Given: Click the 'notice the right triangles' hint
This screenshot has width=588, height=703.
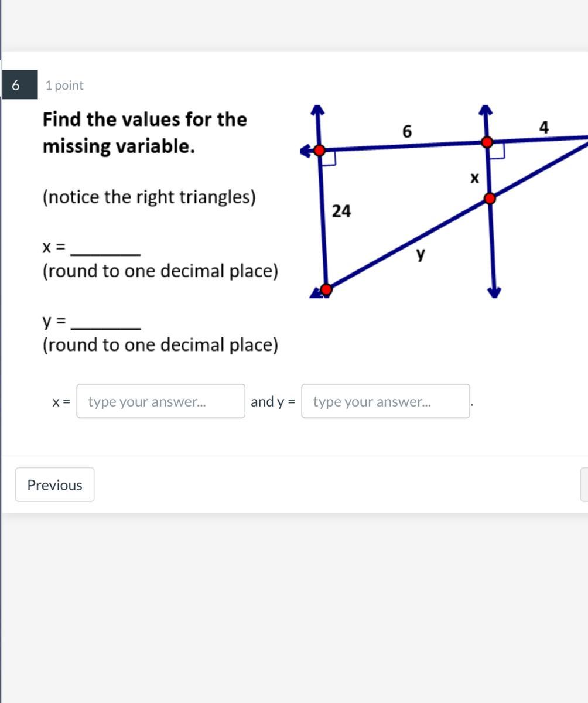Looking at the screenshot, I should coord(149,197).
